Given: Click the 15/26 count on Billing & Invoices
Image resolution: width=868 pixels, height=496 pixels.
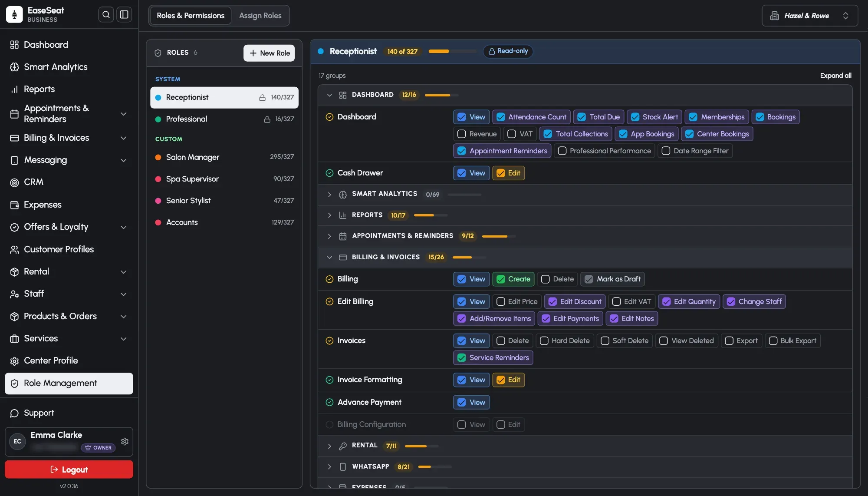Looking at the screenshot, I should (x=436, y=257).
